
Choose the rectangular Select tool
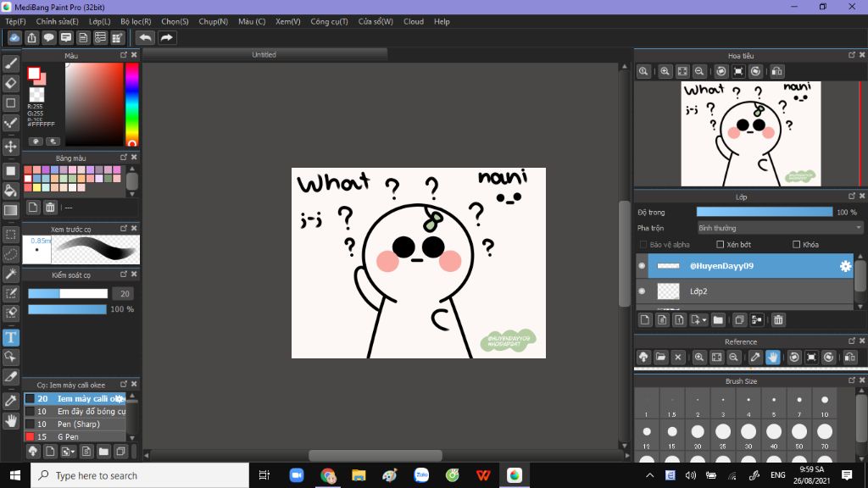pyautogui.click(x=10, y=235)
